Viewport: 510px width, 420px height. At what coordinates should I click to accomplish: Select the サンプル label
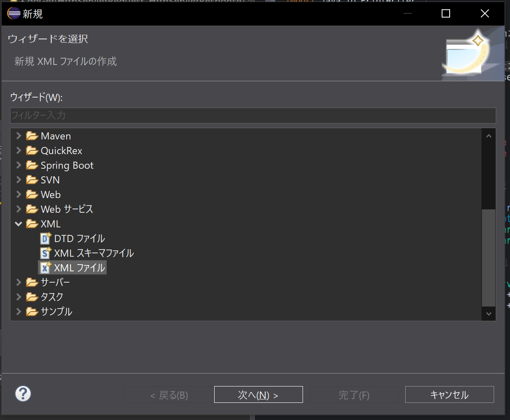[57, 312]
